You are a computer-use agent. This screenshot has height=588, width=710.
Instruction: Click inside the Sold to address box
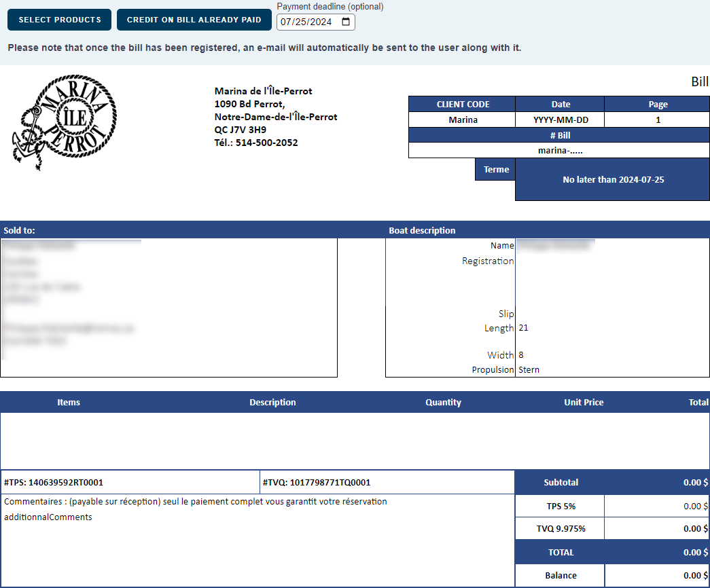coord(168,307)
